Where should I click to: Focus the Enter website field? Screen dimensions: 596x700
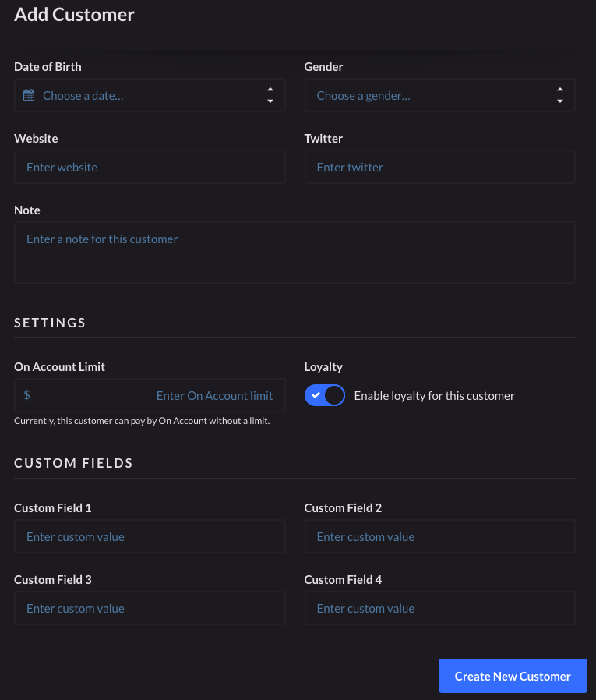[150, 167]
